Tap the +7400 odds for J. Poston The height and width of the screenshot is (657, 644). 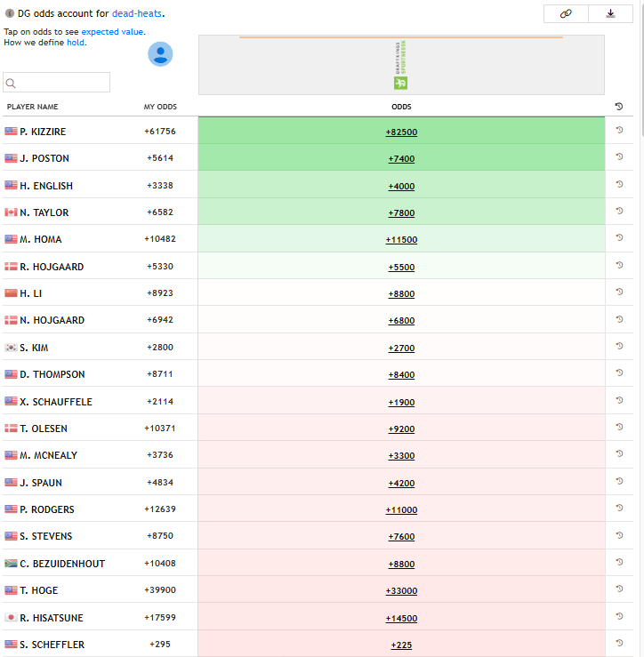pyautogui.click(x=401, y=158)
